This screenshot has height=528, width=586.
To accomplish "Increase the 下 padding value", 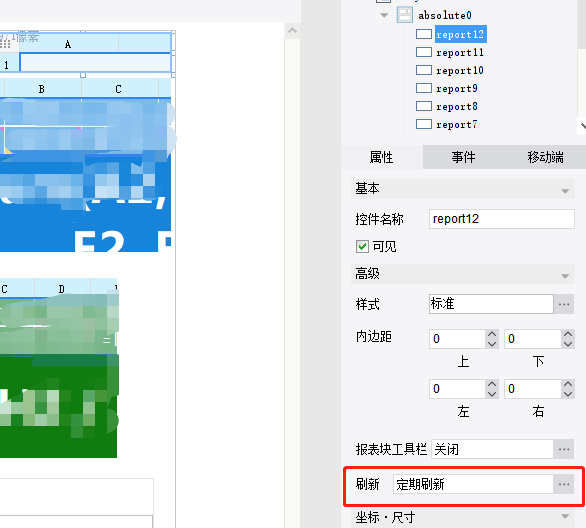I will click(x=568, y=334).
